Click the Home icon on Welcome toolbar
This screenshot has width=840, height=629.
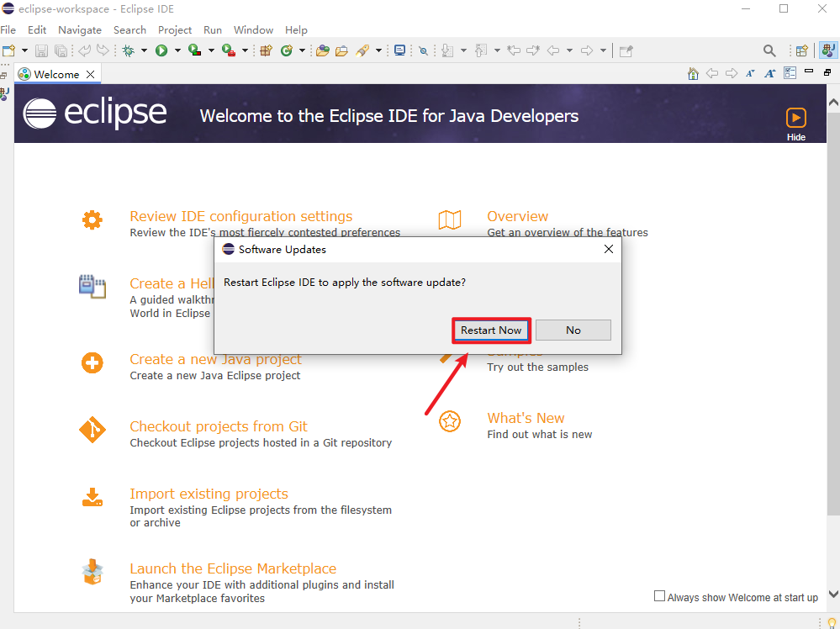coord(693,74)
